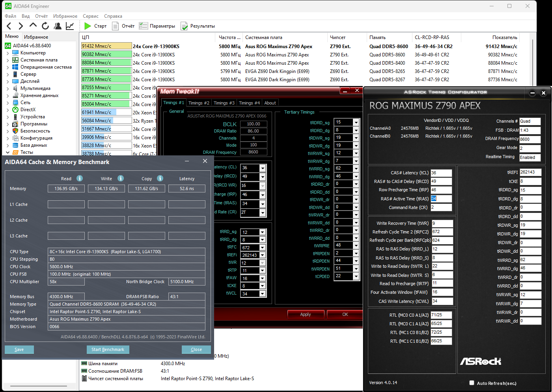The width and height of the screenshot is (552, 392).
Task: Click the Start Benchmark button
Action: [108, 349]
